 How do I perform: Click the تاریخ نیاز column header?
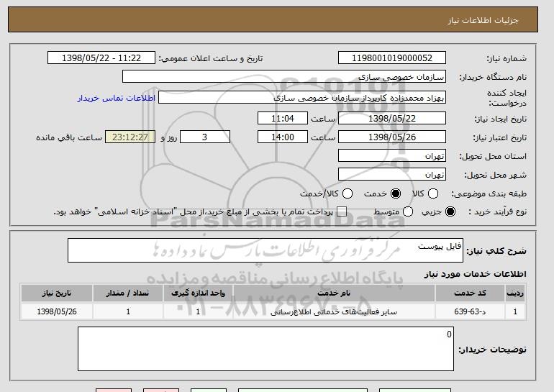[57, 293]
